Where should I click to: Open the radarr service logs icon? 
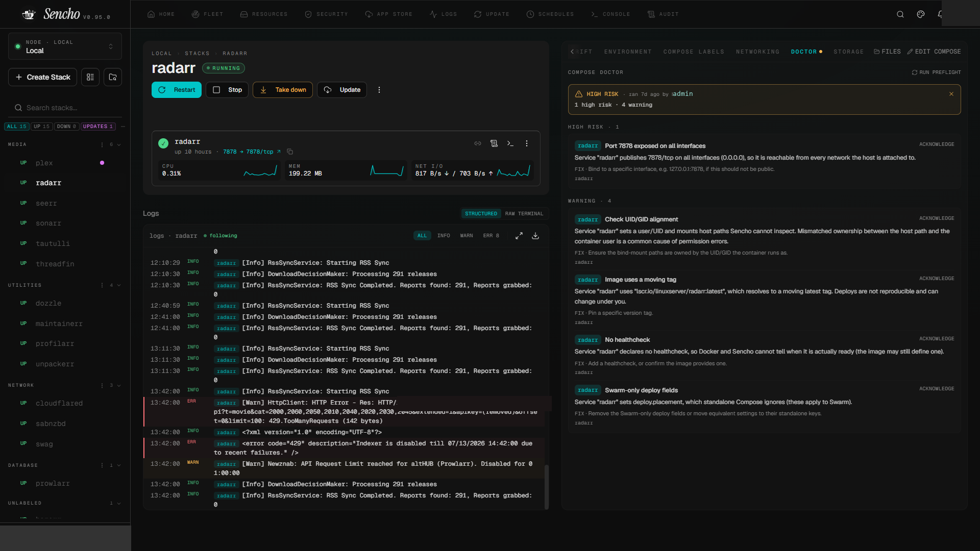pyautogui.click(x=494, y=143)
